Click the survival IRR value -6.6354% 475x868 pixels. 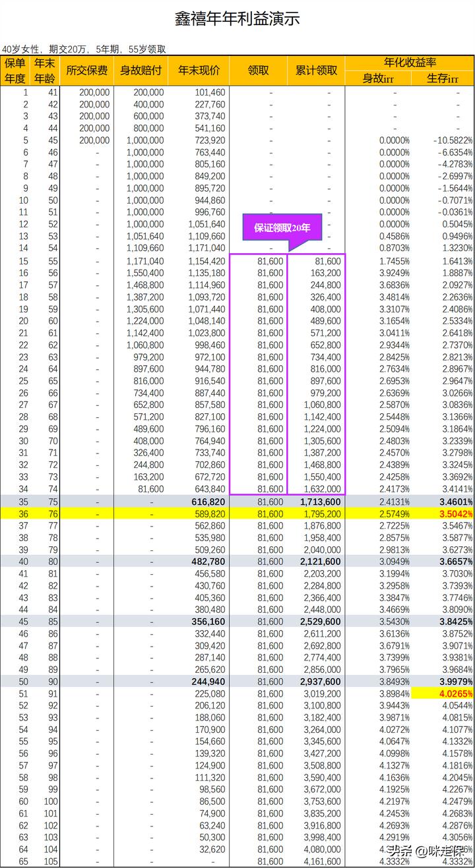(455, 152)
